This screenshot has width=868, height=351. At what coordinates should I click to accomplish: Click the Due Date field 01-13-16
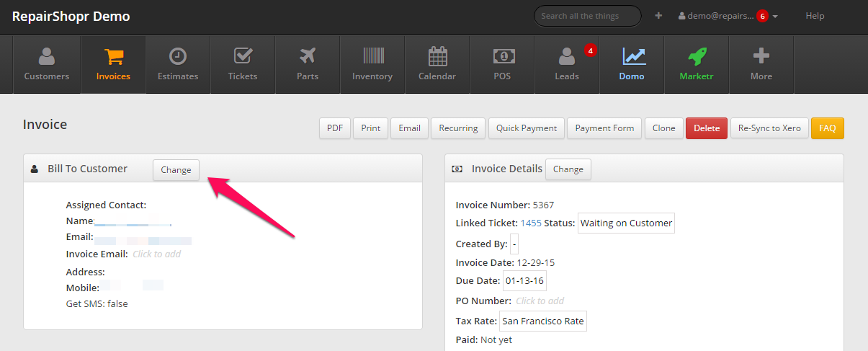coord(524,282)
